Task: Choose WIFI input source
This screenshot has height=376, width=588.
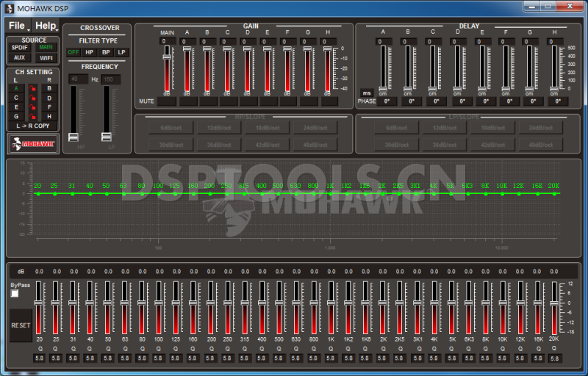Action: [x=46, y=57]
